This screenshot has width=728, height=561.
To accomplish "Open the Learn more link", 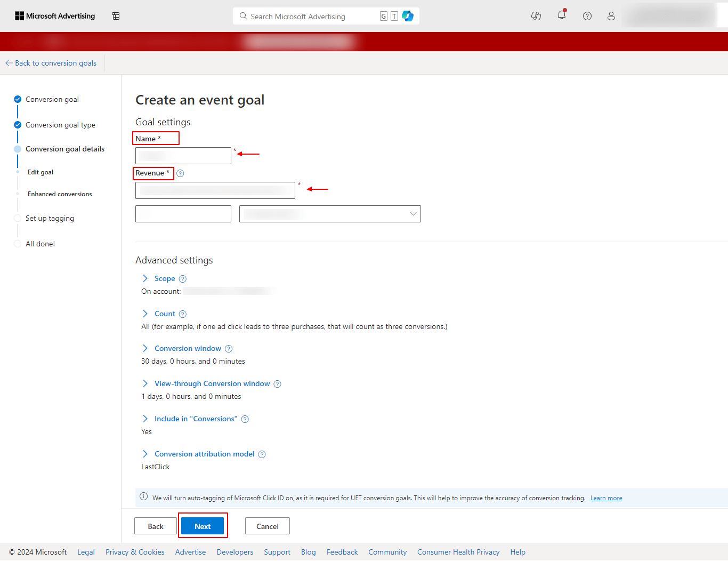I will tap(606, 498).
